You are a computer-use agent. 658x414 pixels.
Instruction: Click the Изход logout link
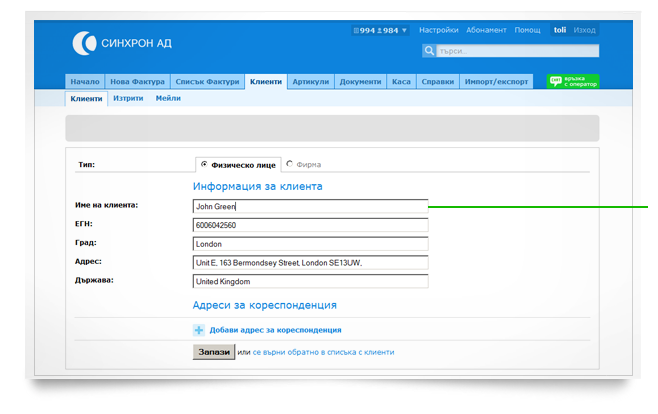(585, 31)
